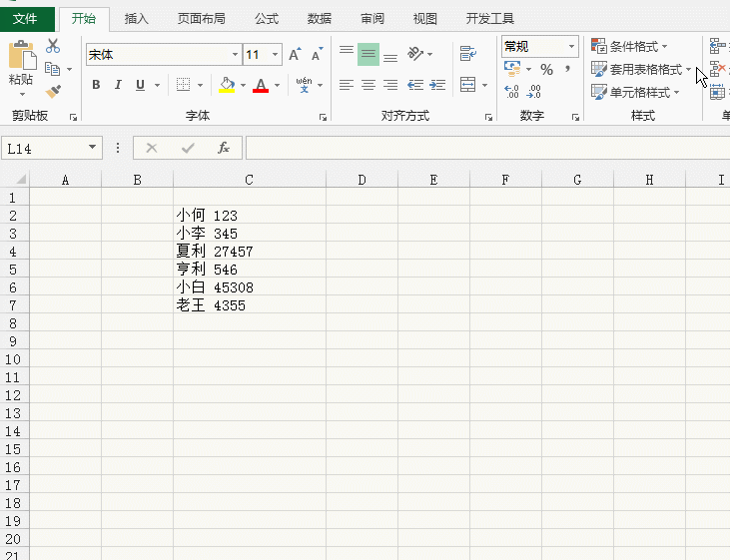Apply accounting currency format
Screen dimensions: 730x560
coord(512,69)
